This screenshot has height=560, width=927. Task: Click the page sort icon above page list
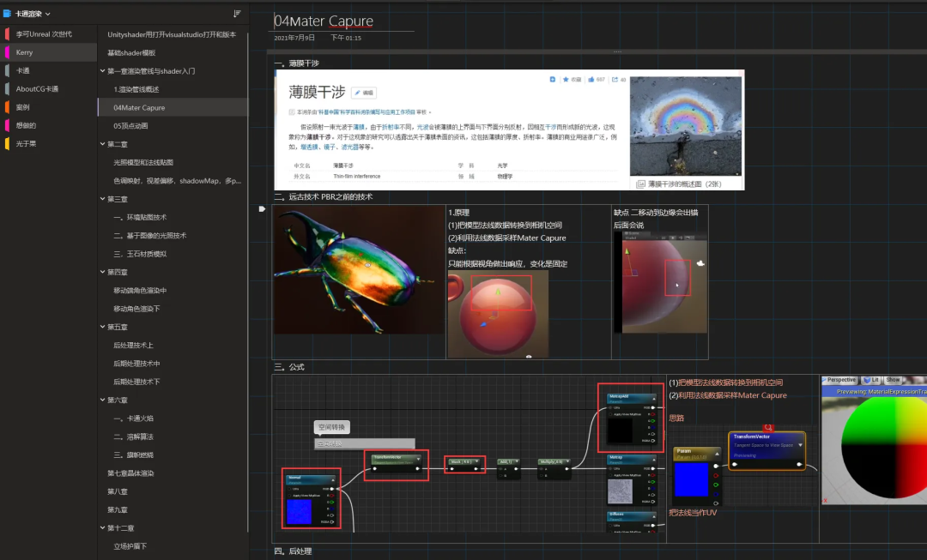(237, 14)
